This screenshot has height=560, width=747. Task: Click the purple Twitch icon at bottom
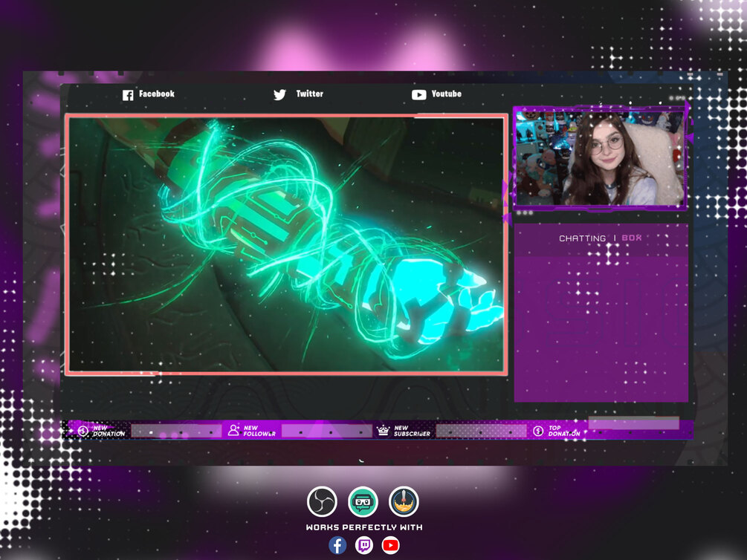pos(364,545)
